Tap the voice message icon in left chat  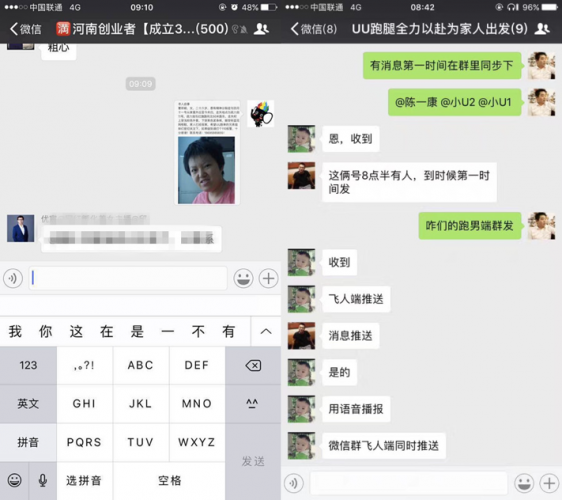[13, 278]
